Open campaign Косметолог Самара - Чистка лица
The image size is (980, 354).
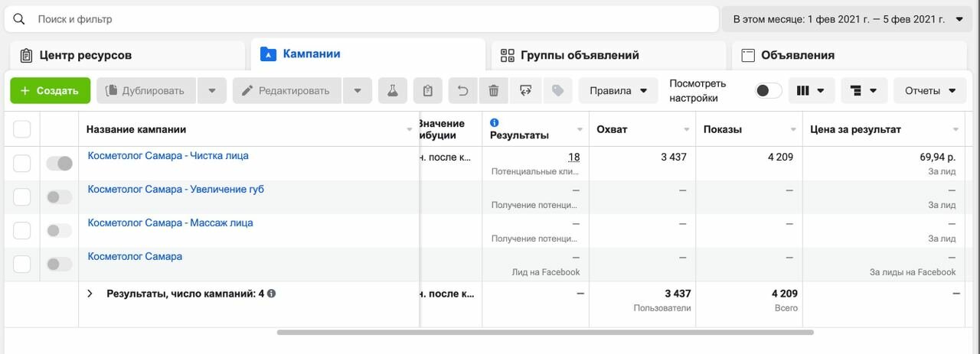(168, 156)
